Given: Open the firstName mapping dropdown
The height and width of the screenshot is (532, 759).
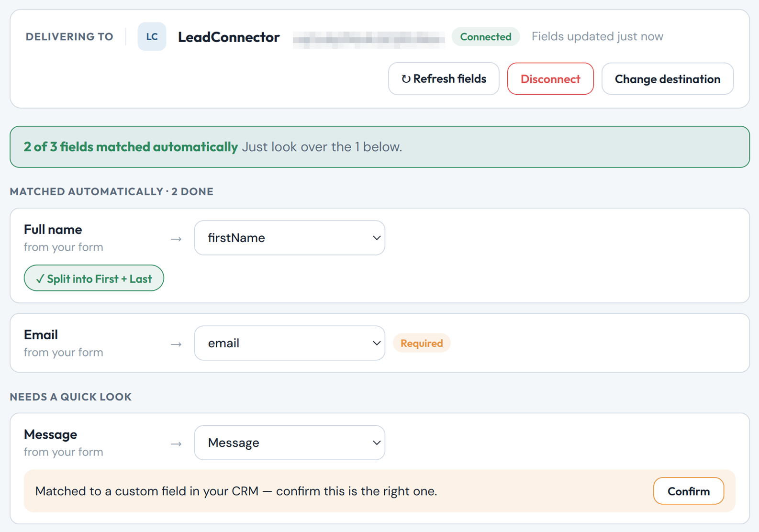Looking at the screenshot, I should click(x=290, y=238).
